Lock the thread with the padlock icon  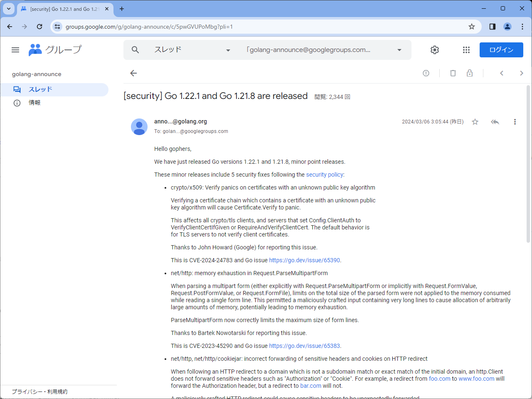pos(470,73)
